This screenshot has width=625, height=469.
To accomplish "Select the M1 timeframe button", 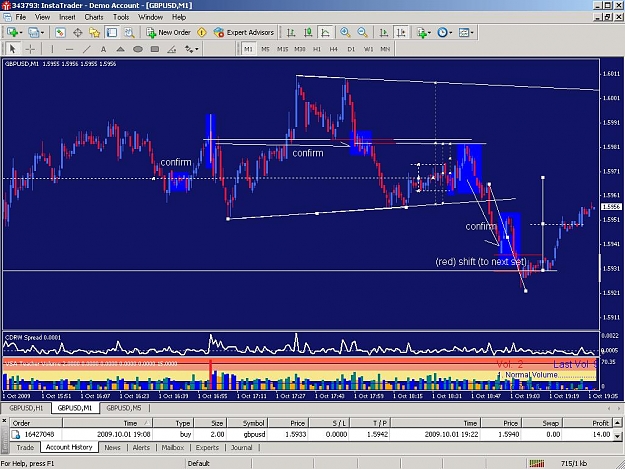I will (x=248, y=49).
